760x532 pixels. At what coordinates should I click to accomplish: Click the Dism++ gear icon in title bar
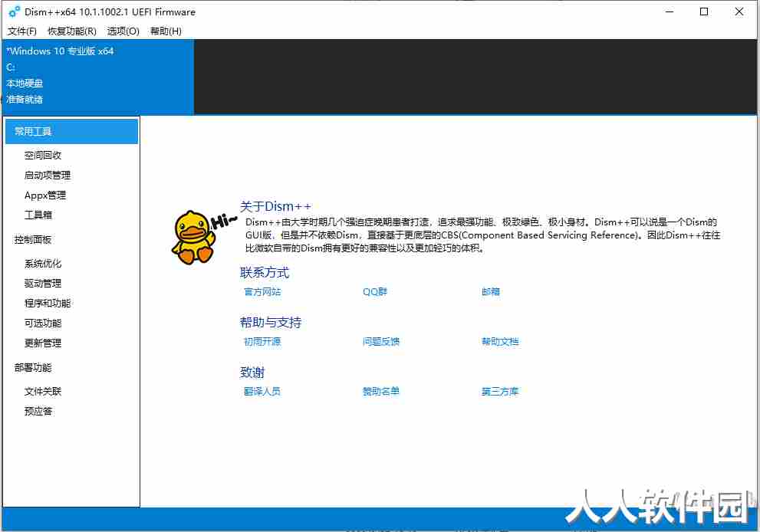point(15,11)
